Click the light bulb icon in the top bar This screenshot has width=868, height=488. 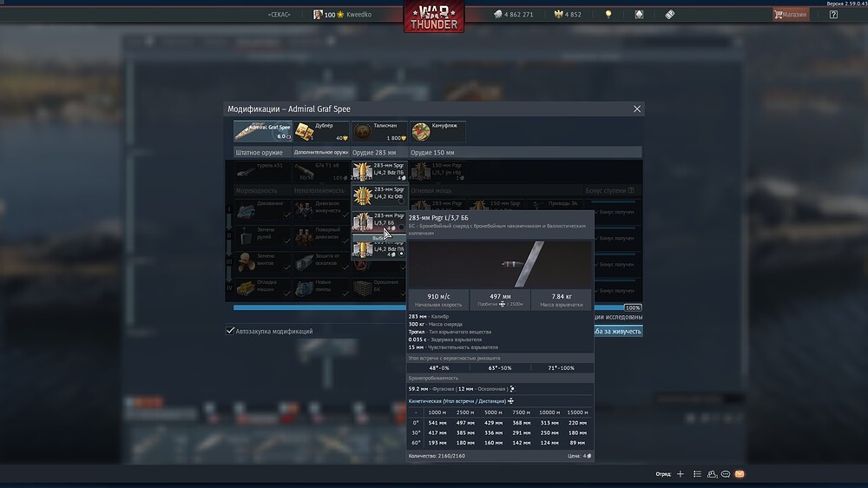click(x=608, y=15)
